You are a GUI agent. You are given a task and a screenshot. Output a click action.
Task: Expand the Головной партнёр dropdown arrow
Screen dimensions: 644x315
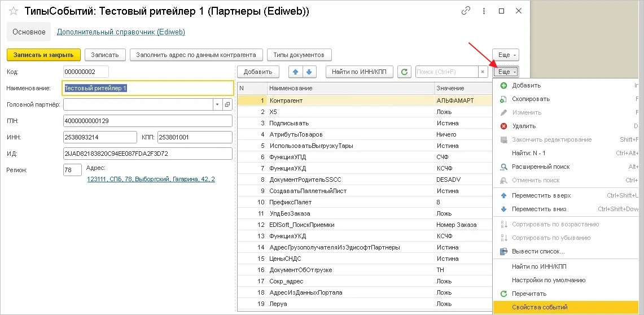coord(217,104)
